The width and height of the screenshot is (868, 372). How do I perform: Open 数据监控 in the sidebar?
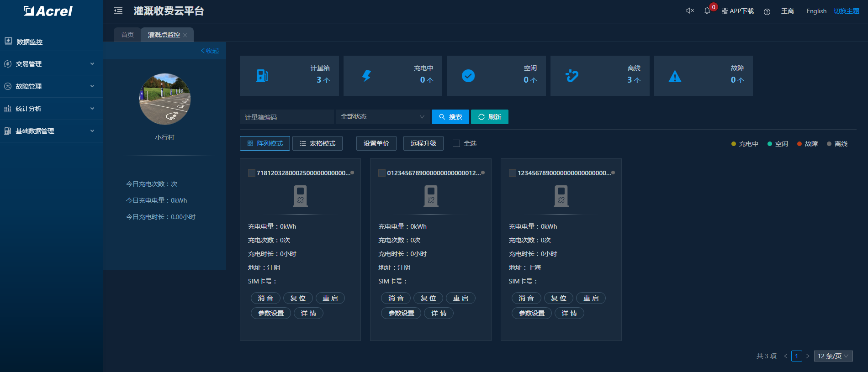(30, 42)
